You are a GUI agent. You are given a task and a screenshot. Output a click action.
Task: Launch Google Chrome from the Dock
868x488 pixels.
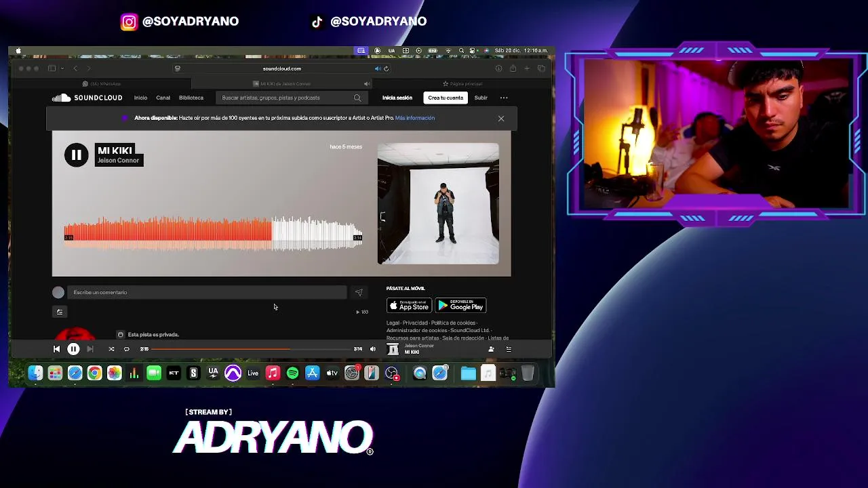(94, 373)
